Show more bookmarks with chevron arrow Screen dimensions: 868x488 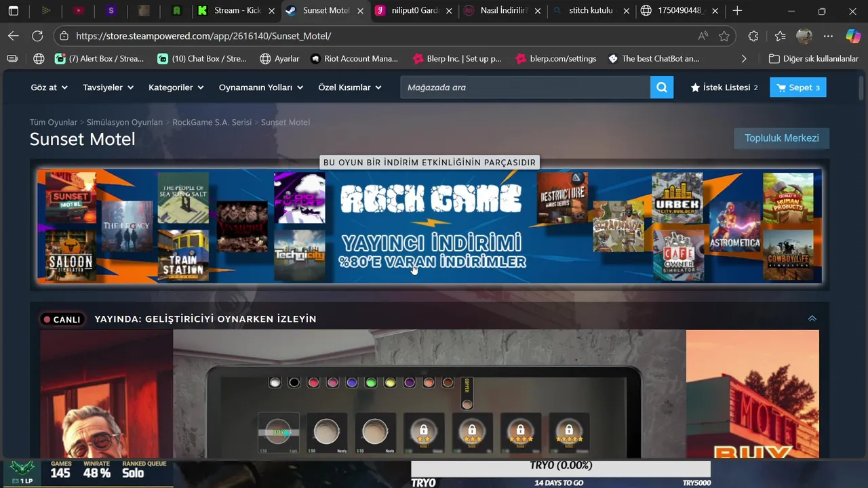click(744, 59)
